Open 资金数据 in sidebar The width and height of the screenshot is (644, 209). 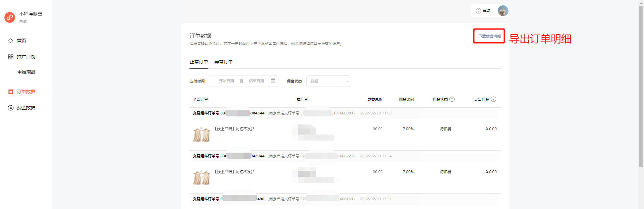point(26,108)
